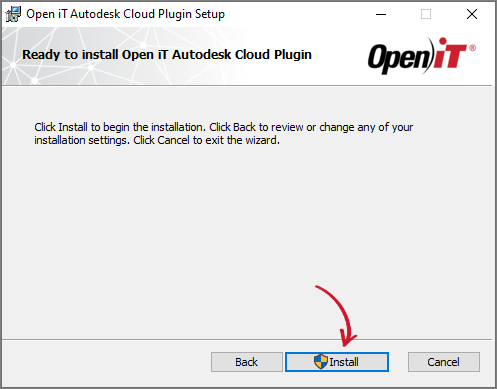The image size is (497, 389).
Task: Click the installation settings second instruction line
Action: (x=157, y=140)
